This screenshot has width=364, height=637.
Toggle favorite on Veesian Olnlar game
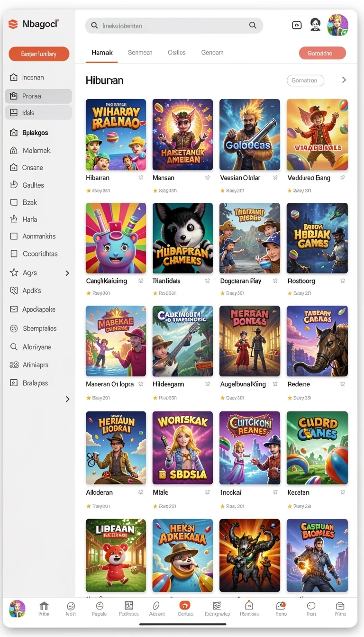pyautogui.click(x=275, y=178)
